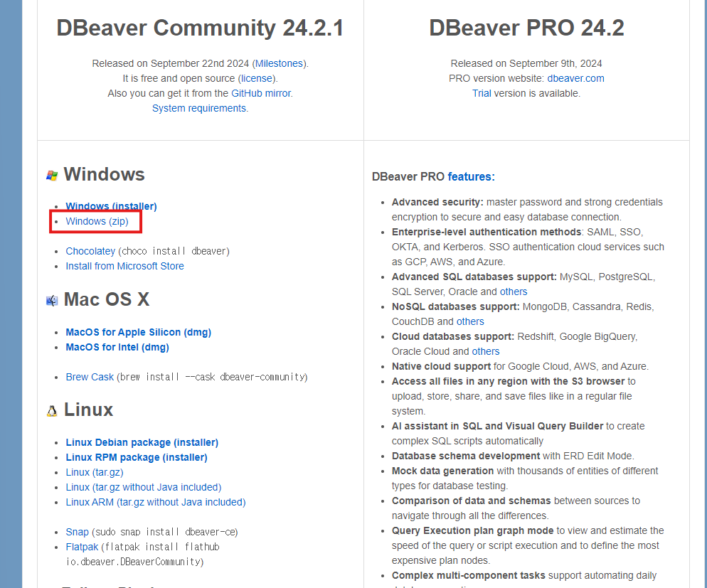Click the DBeaver PRO 24.2 heading
707x588 pixels.
point(526,28)
